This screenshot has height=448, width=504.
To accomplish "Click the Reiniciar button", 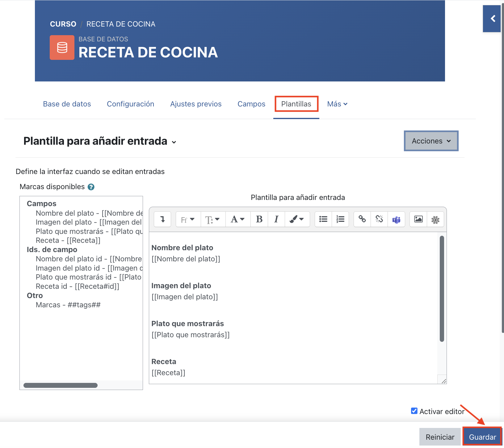I will coord(440,437).
